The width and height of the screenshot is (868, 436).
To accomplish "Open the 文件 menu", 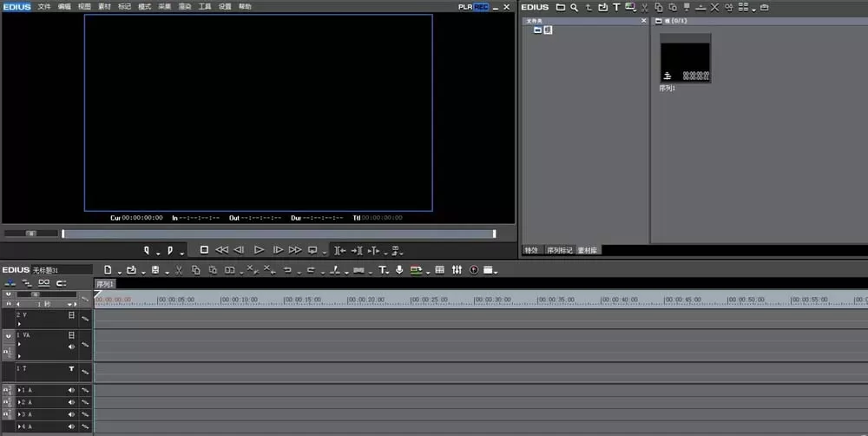I will pyautogui.click(x=43, y=7).
